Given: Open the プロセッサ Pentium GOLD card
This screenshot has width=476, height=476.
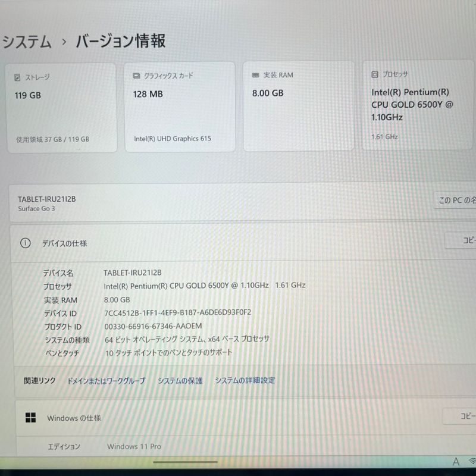Looking at the screenshot, I should click(418, 105).
